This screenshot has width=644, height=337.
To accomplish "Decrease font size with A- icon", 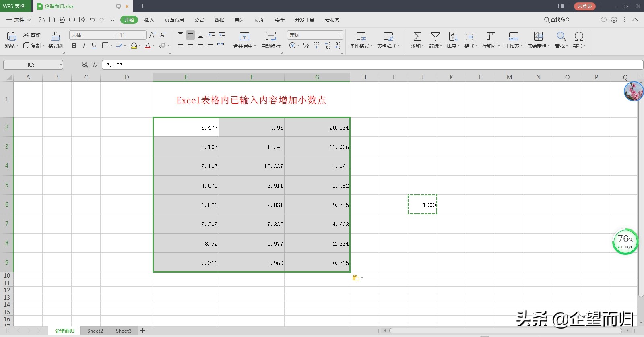I will (163, 35).
